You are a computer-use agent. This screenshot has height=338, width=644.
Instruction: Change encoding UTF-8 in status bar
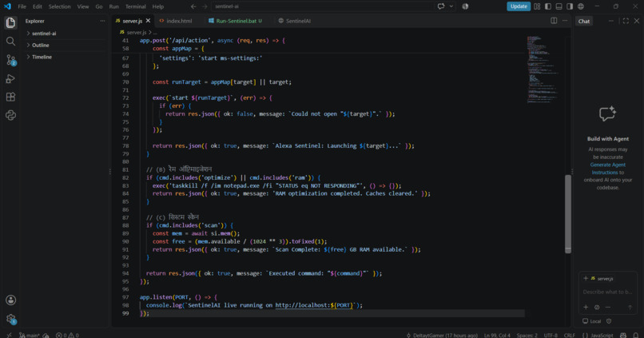551,335
